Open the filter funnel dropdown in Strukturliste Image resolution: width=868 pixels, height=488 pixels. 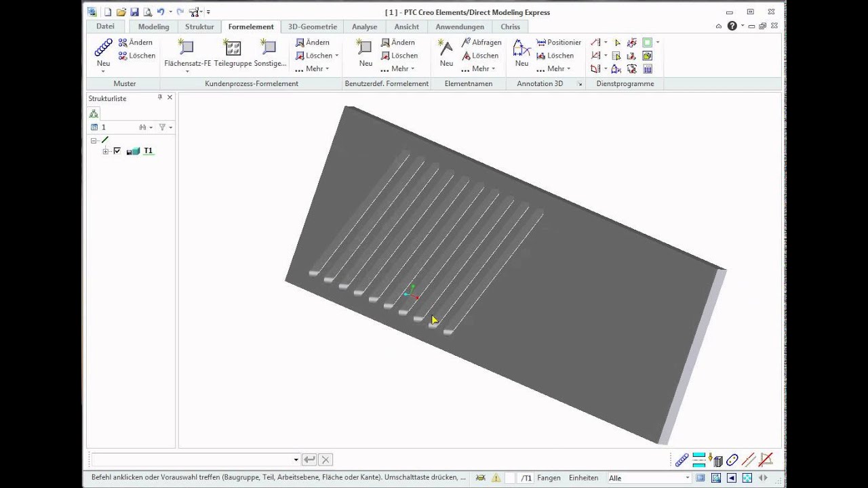coord(165,127)
